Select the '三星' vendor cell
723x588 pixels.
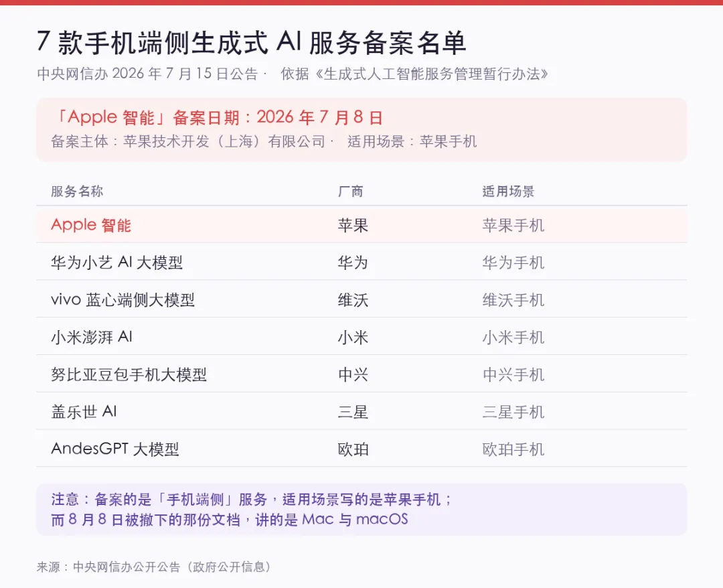click(353, 412)
